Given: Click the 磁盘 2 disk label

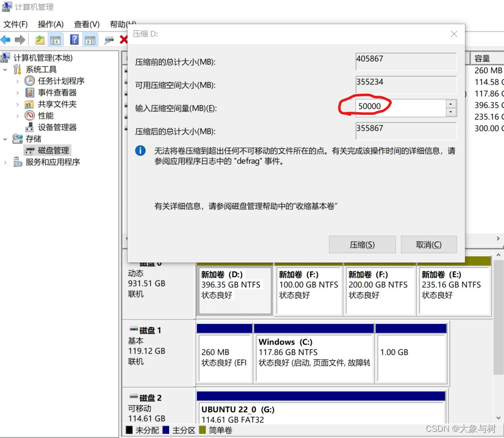Looking at the screenshot, I should coord(150,398).
